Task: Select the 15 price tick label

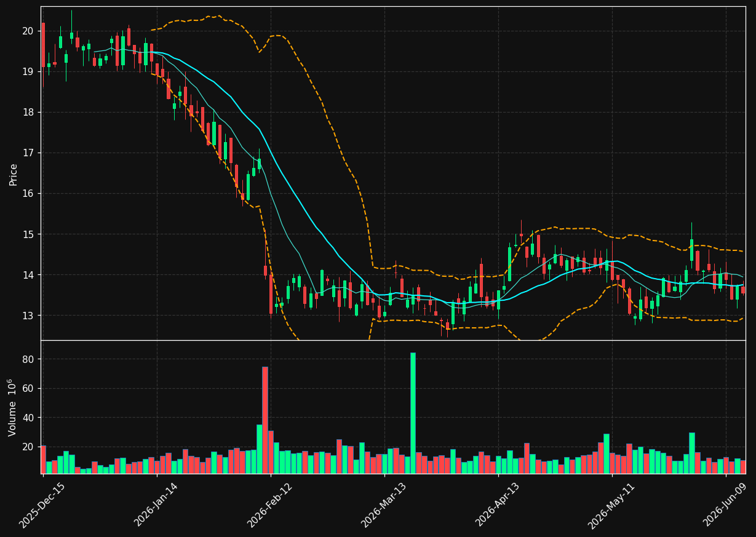Action: pyautogui.click(x=29, y=234)
